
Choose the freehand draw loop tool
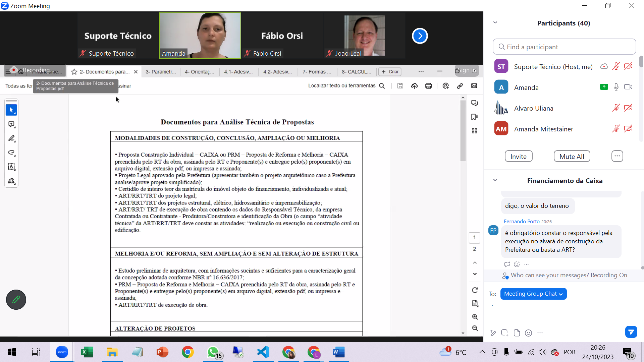click(x=11, y=153)
